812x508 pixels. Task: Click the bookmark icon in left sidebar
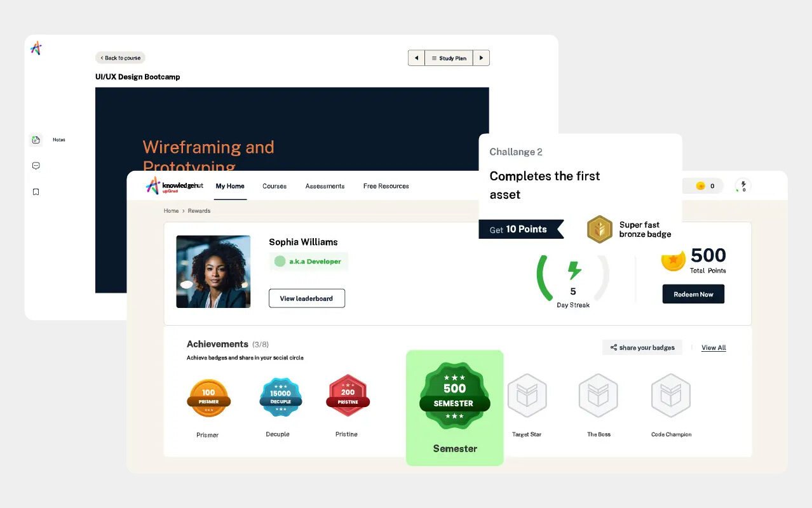pyautogui.click(x=36, y=192)
